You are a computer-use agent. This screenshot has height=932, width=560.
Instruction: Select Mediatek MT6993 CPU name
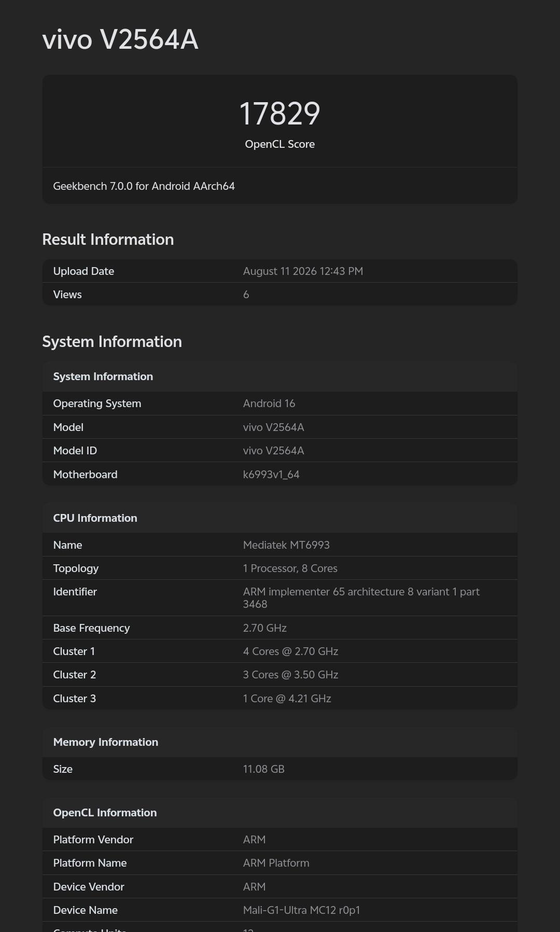click(286, 545)
